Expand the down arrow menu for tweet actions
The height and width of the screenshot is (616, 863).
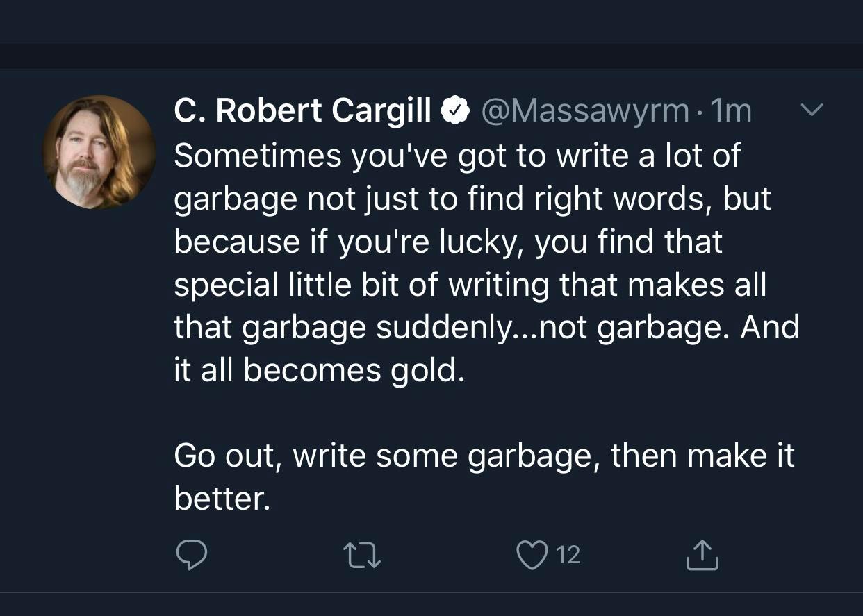click(813, 109)
